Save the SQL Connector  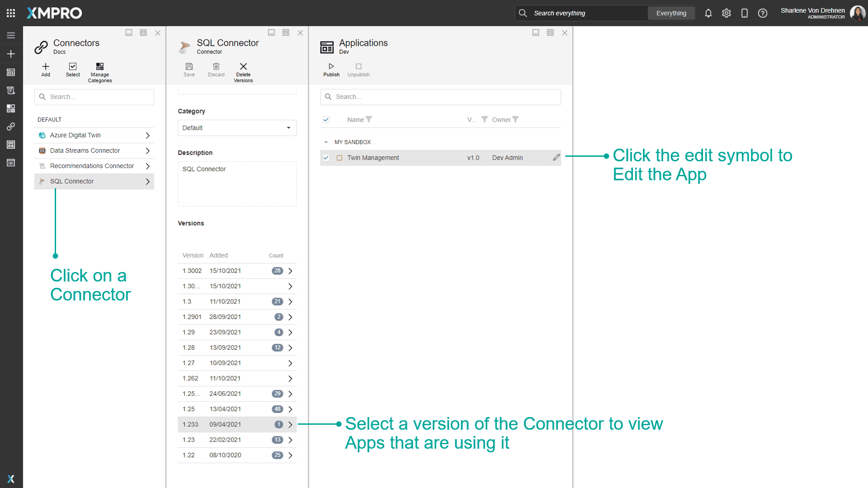tap(189, 69)
